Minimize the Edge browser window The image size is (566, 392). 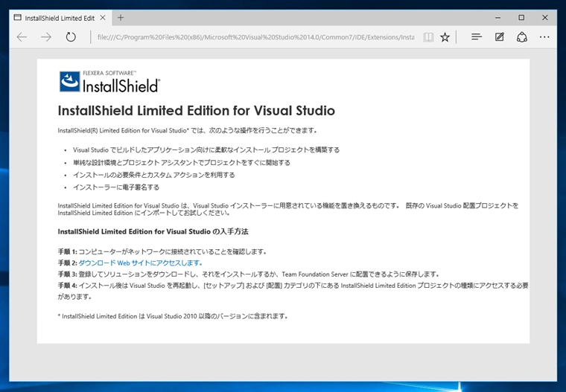coord(497,17)
